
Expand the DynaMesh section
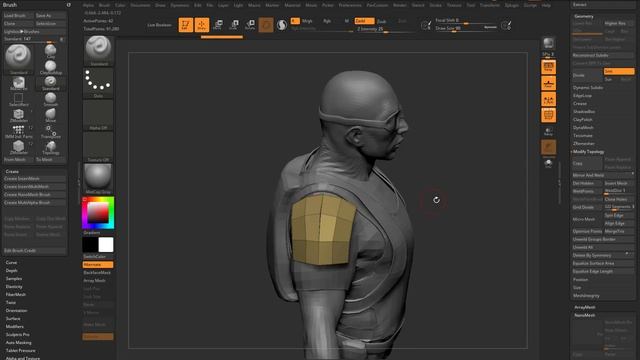[x=583, y=127]
